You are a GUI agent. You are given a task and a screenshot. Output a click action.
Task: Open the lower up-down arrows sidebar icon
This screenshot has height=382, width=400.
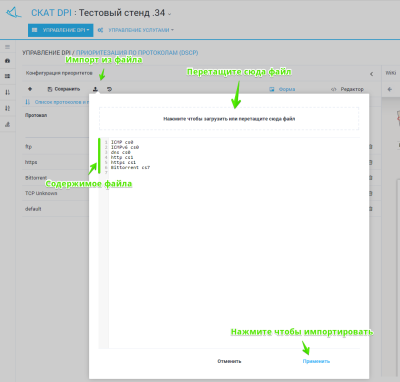click(x=7, y=108)
